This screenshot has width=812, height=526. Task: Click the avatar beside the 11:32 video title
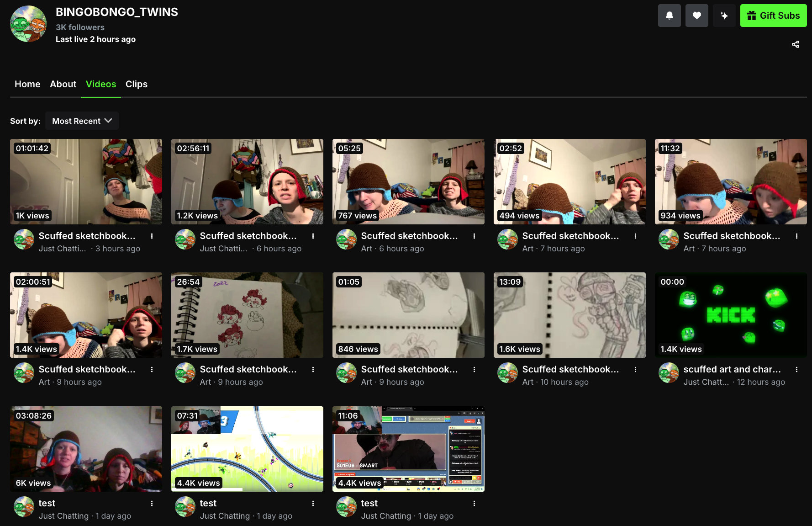(669, 239)
